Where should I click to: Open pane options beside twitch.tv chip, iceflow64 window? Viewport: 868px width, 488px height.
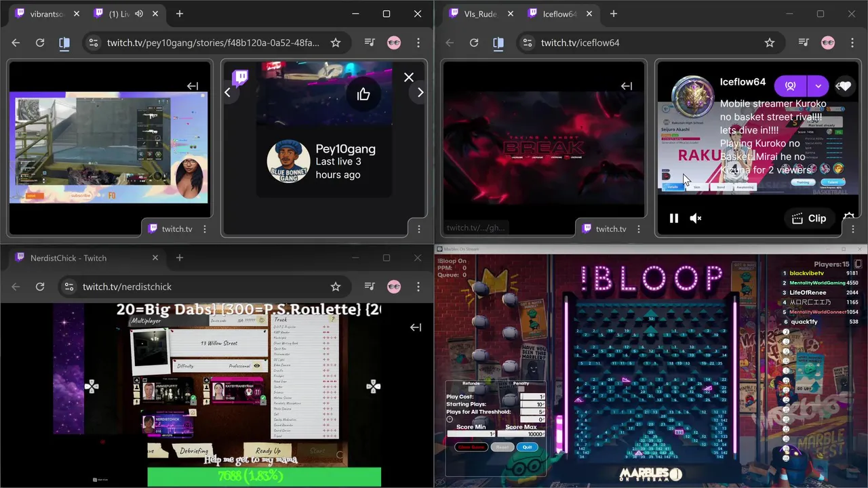pyautogui.click(x=639, y=229)
